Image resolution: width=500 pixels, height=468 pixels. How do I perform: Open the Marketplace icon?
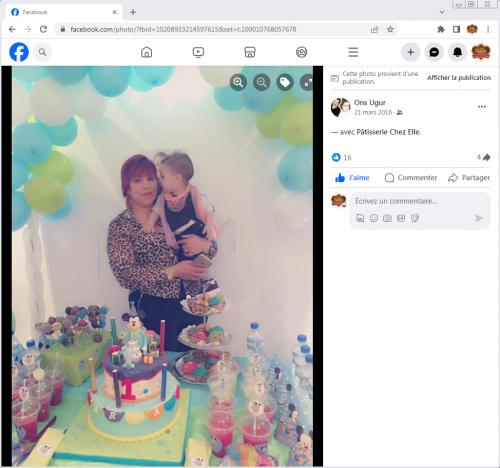(x=250, y=52)
